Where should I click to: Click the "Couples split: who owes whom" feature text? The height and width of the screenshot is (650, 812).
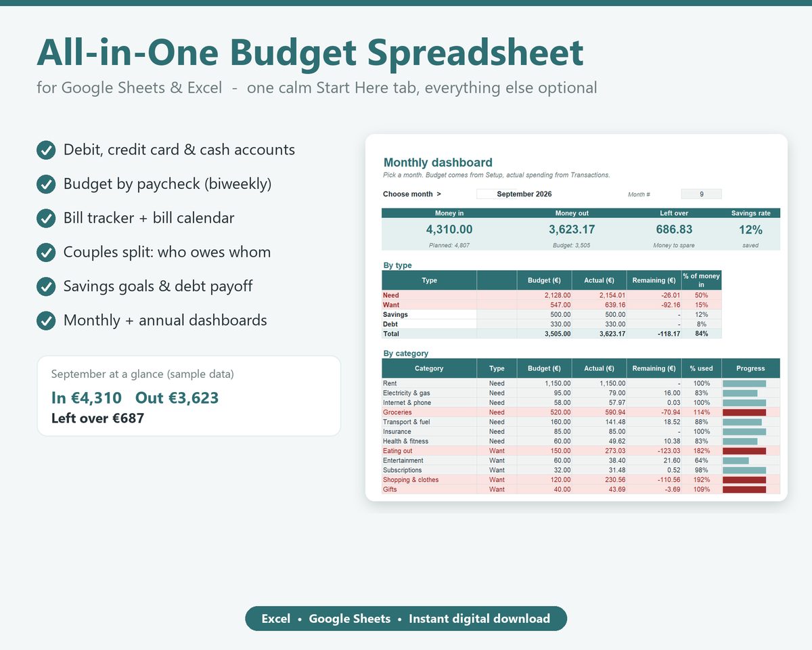[x=167, y=253]
